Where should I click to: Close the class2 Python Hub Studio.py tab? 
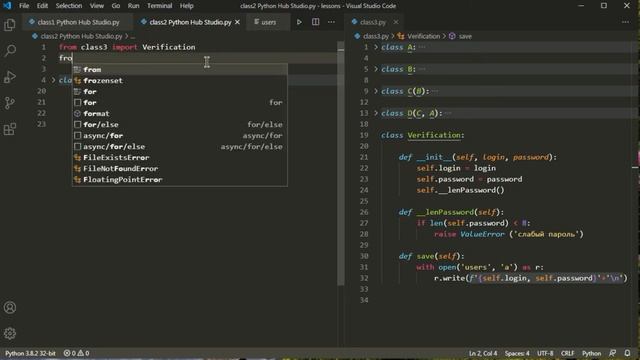(x=238, y=22)
